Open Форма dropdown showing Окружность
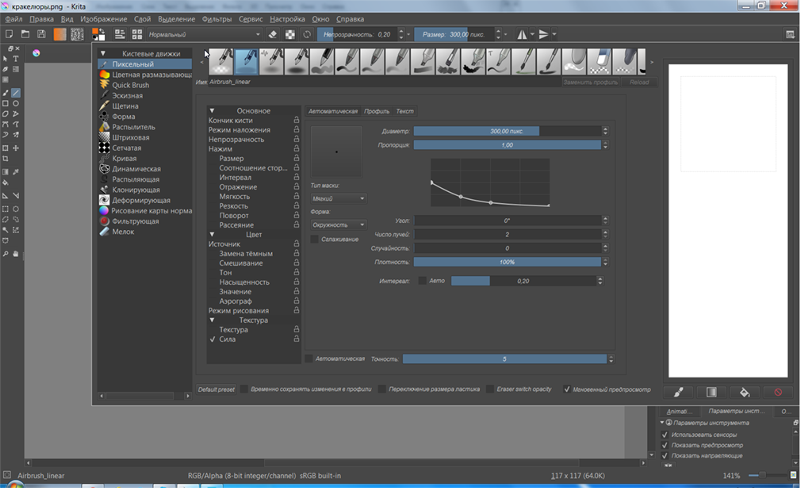Image resolution: width=800 pixels, height=488 pixels. [338, 225]
